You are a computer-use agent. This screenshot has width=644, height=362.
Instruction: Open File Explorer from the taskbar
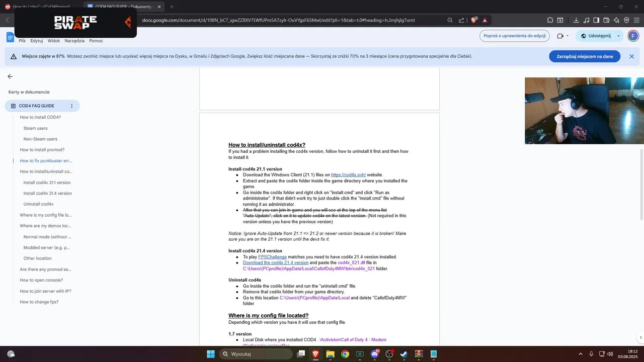coord(331,354)
